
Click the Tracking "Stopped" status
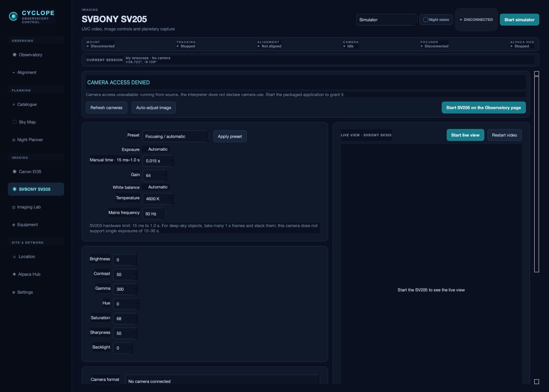[186, 46]
